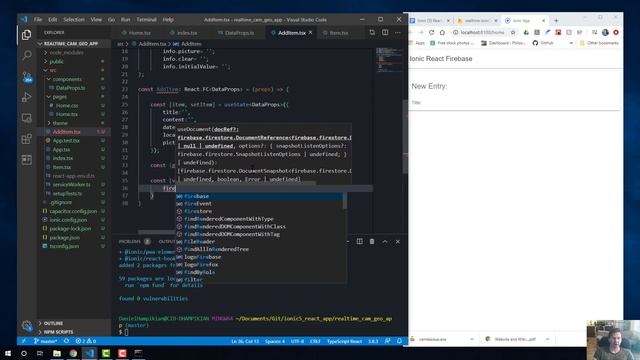Open package.json in the explorer tree

point(64,237)
